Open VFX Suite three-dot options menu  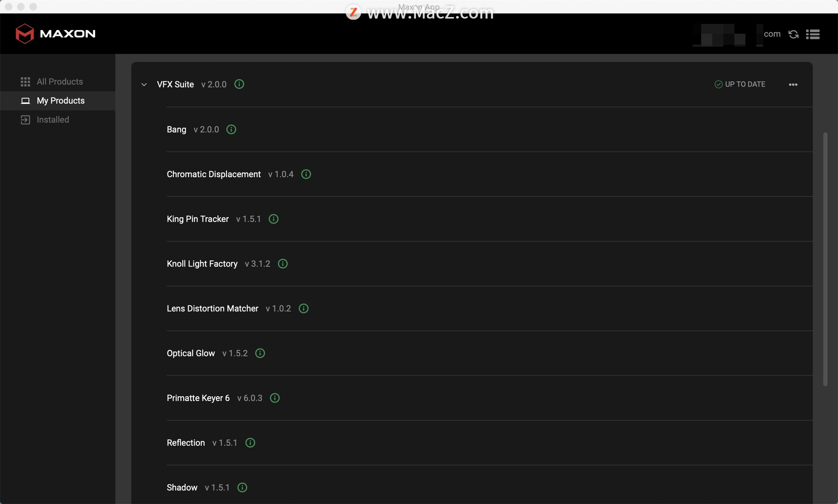pos(793,85)
